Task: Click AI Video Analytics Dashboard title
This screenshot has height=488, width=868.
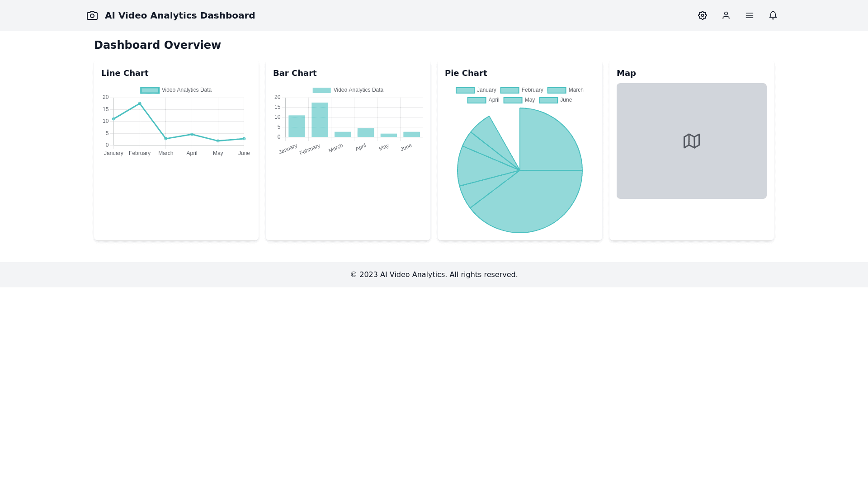Action: [180, 15]
